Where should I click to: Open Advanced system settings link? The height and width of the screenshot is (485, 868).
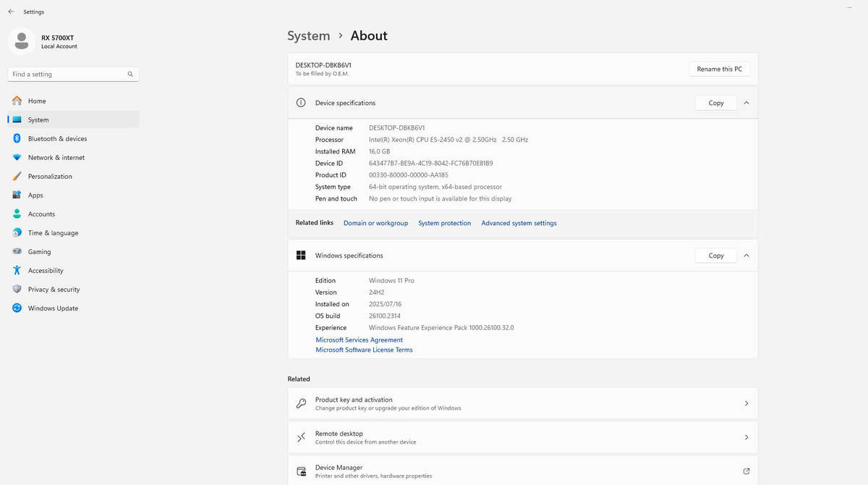pos(519,223)
